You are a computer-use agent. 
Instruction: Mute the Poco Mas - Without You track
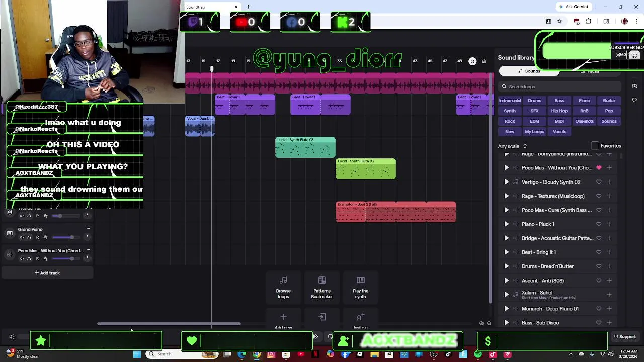[x=22, y=258]
